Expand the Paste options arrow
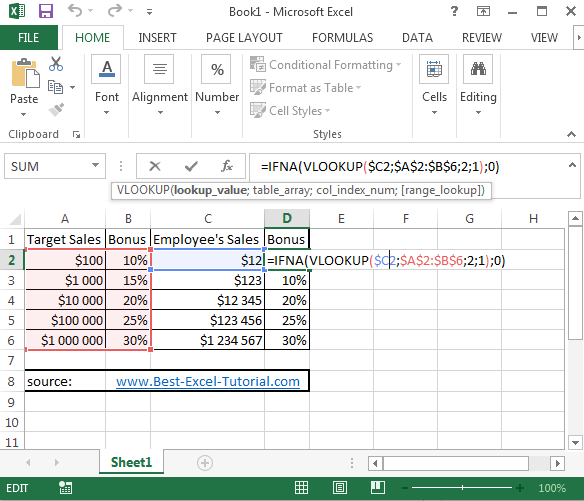Viewport: 584px width, 501px height. [23, 115]
